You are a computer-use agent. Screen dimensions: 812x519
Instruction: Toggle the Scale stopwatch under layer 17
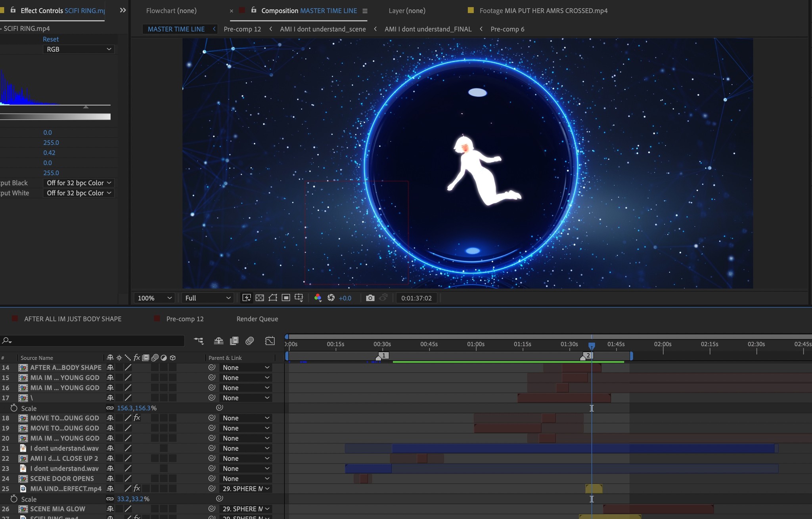14,408
